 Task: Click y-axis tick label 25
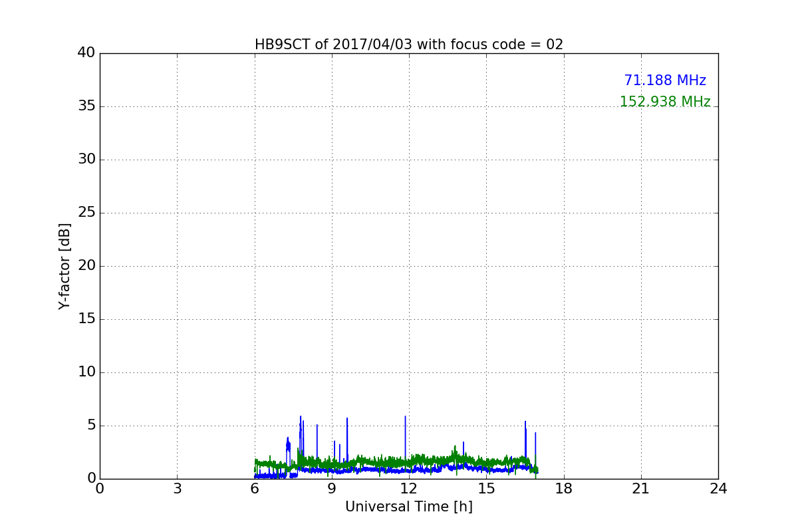click(86, 213)
